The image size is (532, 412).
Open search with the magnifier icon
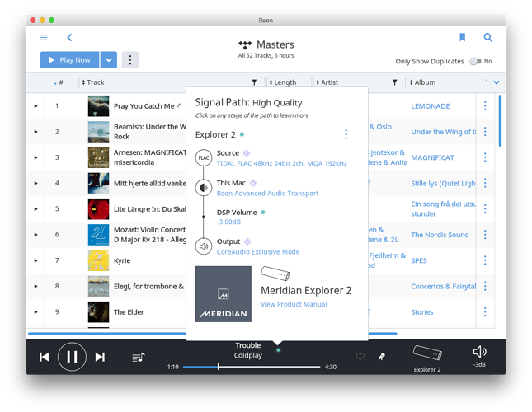coord(488,37)
